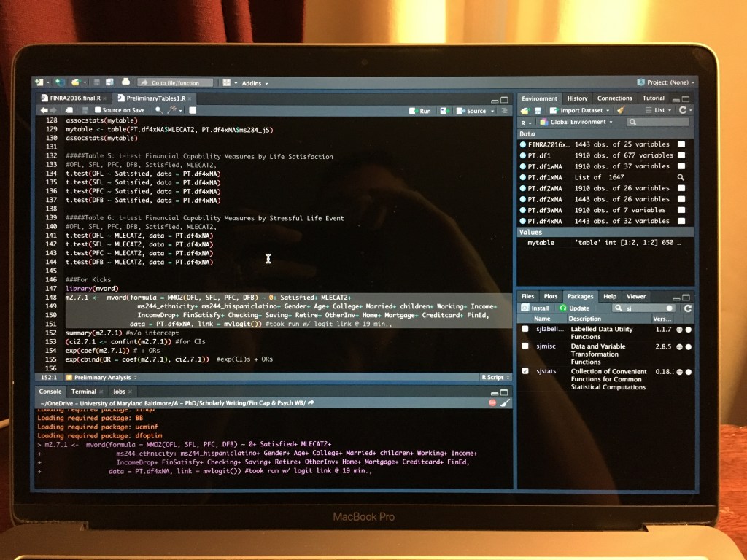Enable the Source on Save checkbox
This screenshot has height=560, width=747.
coord(98,110)
